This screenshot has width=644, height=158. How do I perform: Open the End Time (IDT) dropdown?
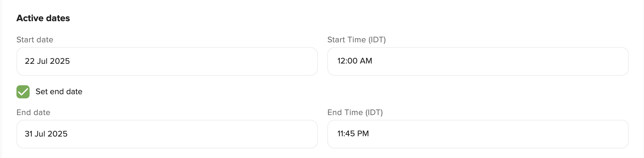click(478, 134)
